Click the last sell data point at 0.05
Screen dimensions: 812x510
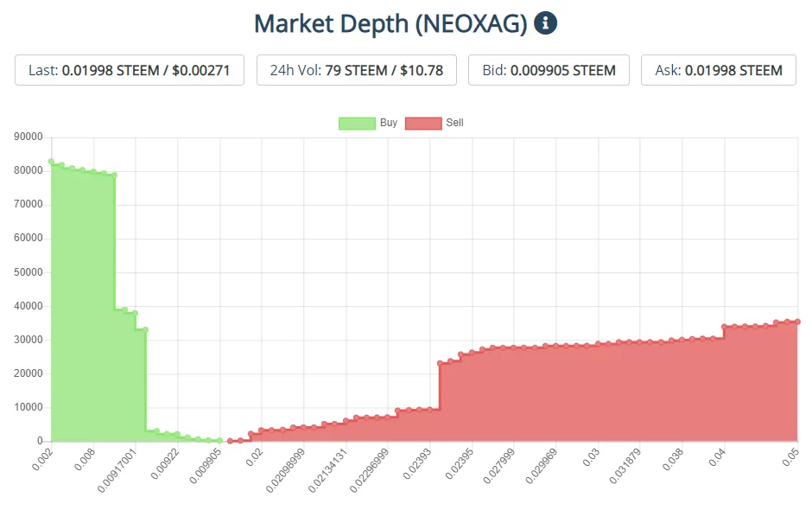point(798,322)
